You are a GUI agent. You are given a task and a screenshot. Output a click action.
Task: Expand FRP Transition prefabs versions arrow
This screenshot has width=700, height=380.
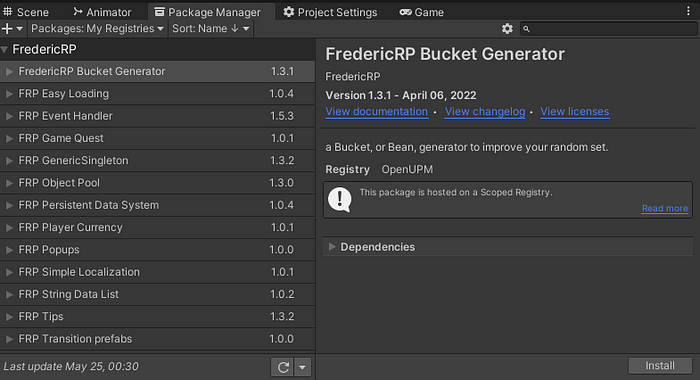coord(9,339)
